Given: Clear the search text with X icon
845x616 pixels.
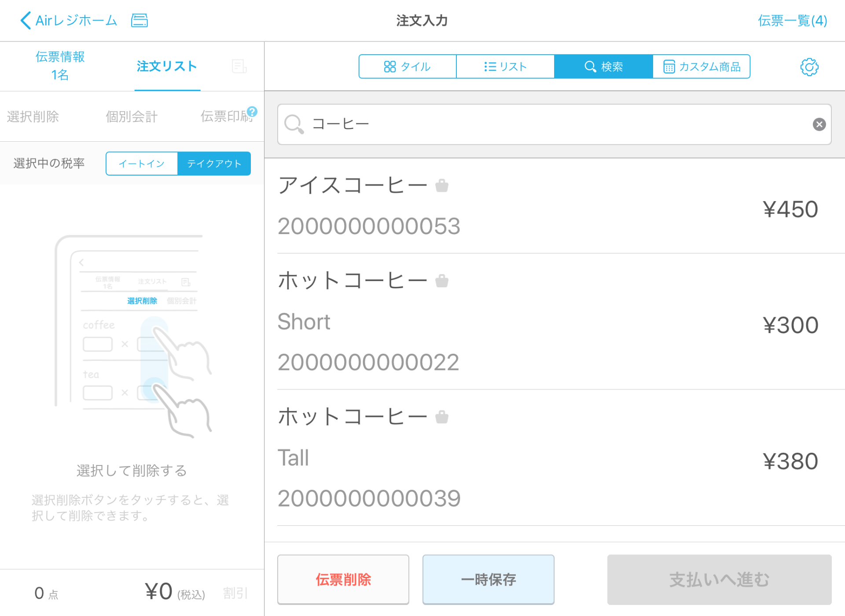Looking at the screenshot, I should click(x=819, y=125).
